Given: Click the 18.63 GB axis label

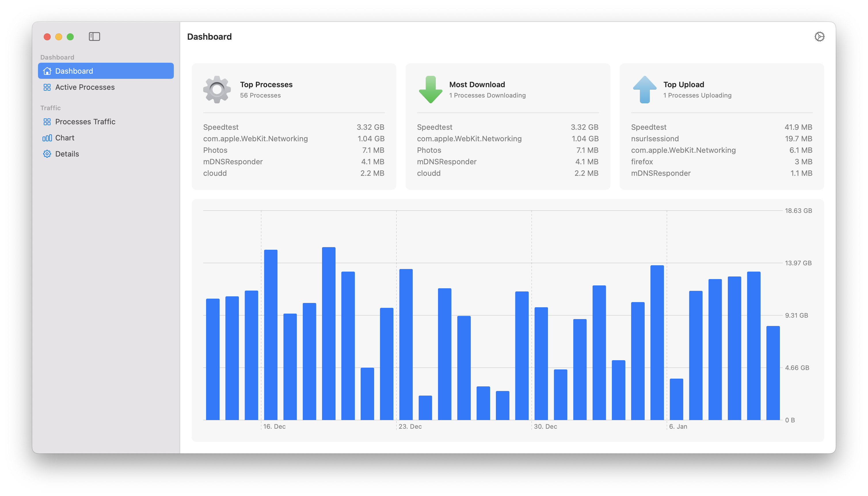Looking at the screenshot, I should [x=798, y=211].
